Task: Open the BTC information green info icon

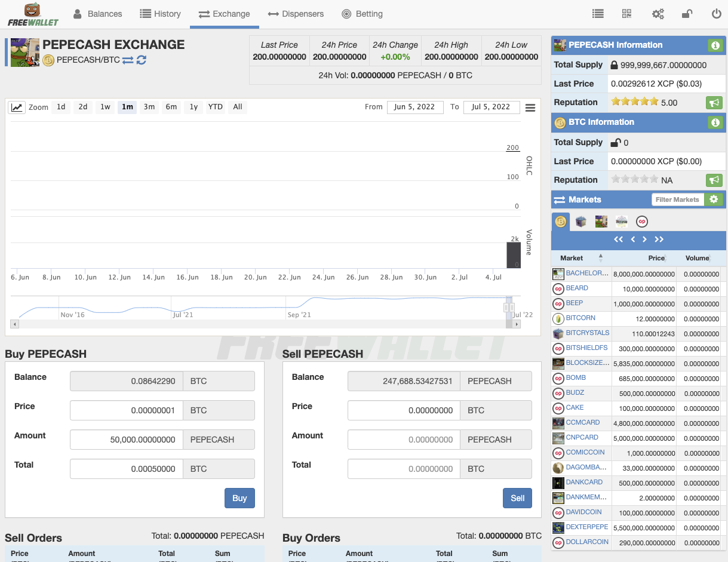Action: pos(715,122)
